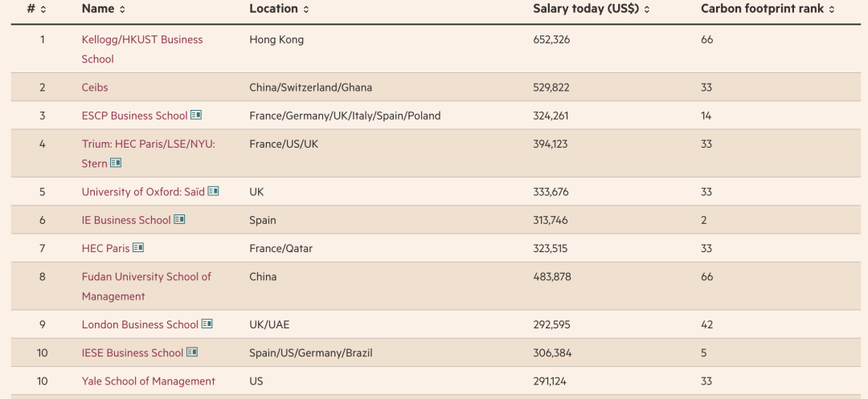Screen dimensions: 868x399
Task: Select salary value 394,123
Action: click(550, 144)
